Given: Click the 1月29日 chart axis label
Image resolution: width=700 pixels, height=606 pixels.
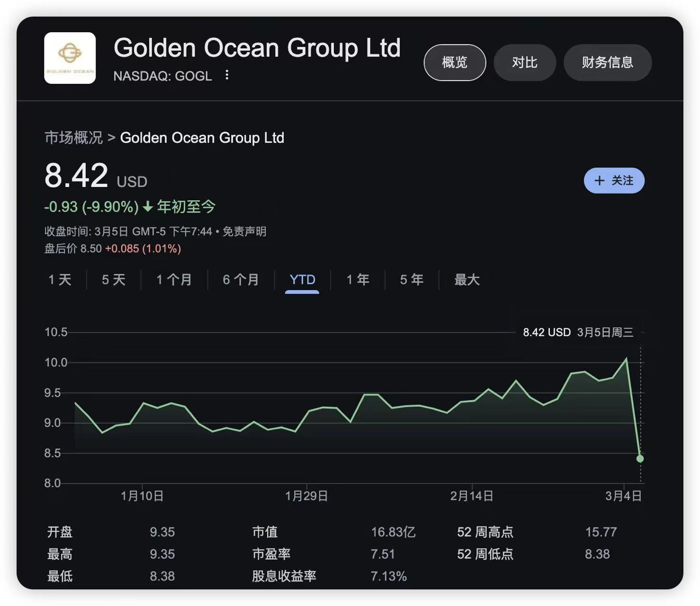Looking at the screenshot, I should click(306, 496).
